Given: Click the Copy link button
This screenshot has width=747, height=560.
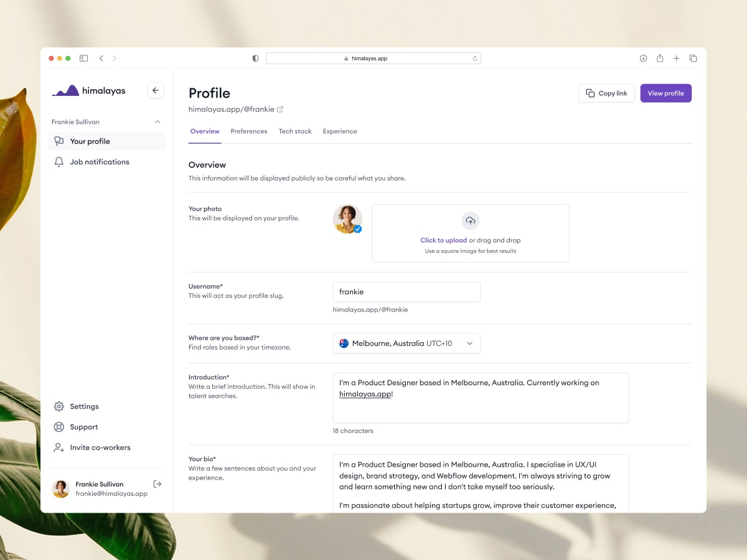Looking at the screenshot, I should [x=606, y=93].
